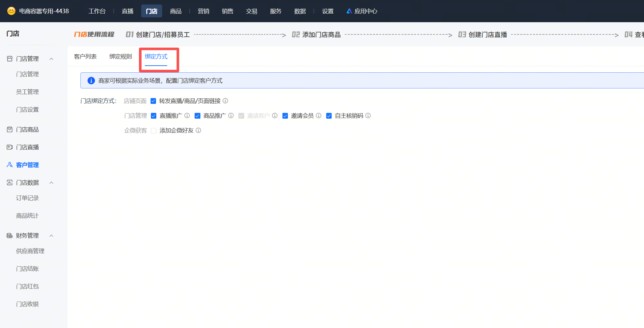Open the 数据 top menu
The image size is (644, 328).
pos(300,11)
